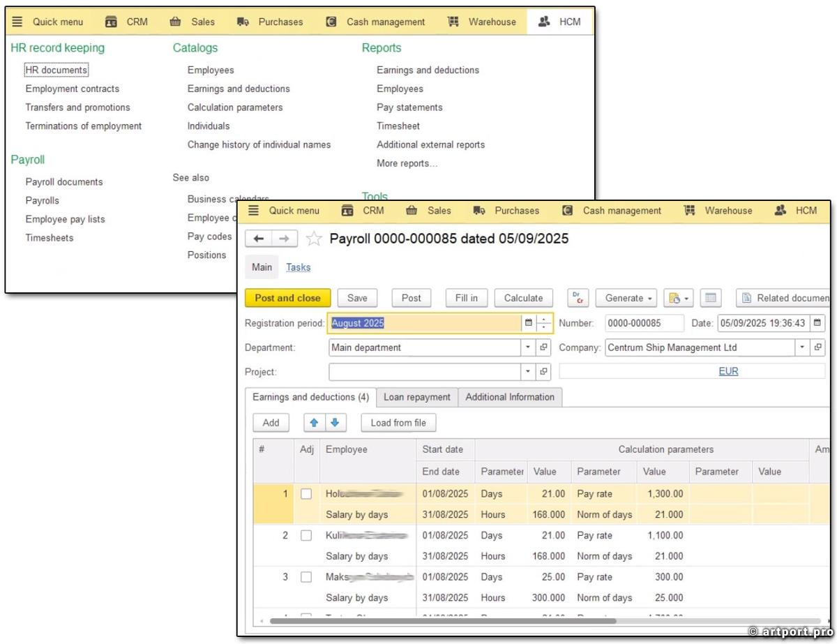
Task: Click the table settings icon beside Related documents
Action: 710,298
